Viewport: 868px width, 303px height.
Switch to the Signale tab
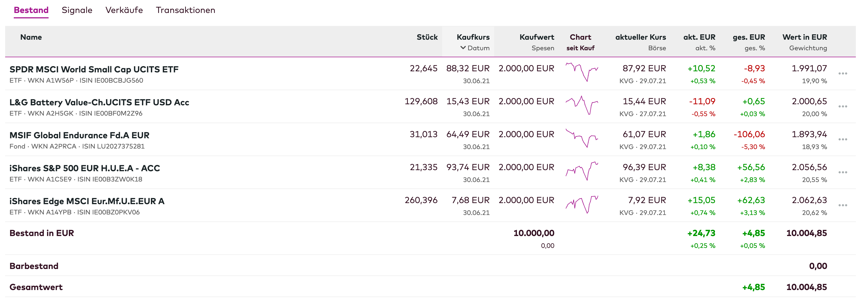(x=77, y=10)
